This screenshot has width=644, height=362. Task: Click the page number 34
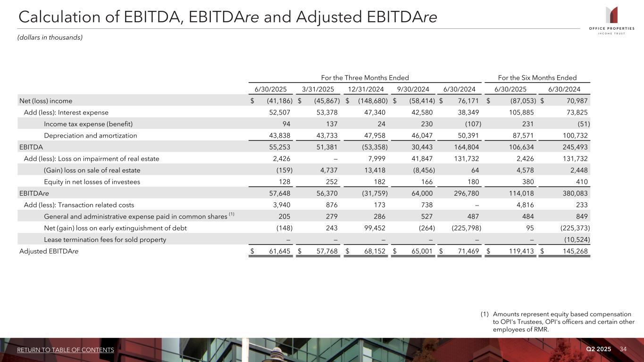623,349
